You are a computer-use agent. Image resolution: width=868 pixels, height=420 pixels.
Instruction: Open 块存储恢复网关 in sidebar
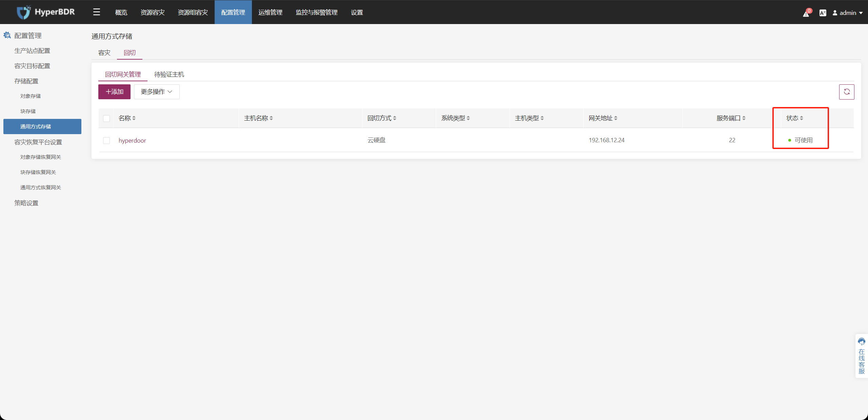[38, 172]
